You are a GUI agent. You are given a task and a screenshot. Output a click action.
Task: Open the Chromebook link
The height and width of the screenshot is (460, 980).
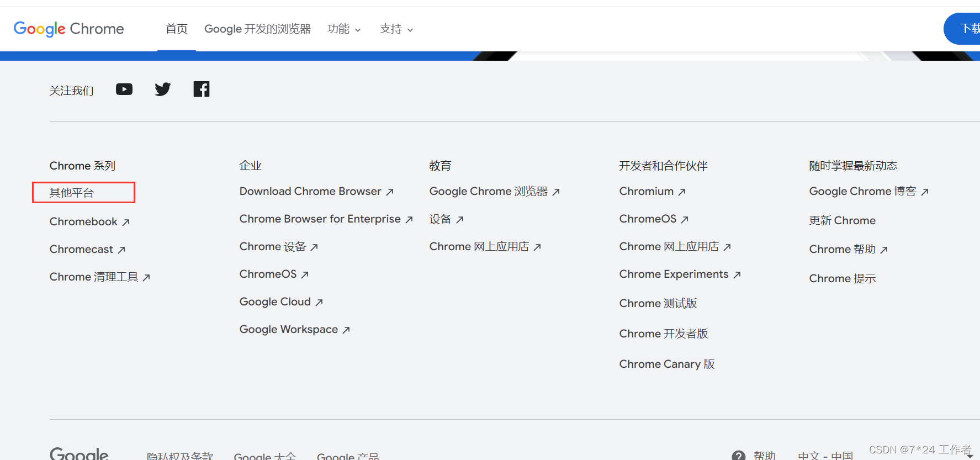[89, 221]
